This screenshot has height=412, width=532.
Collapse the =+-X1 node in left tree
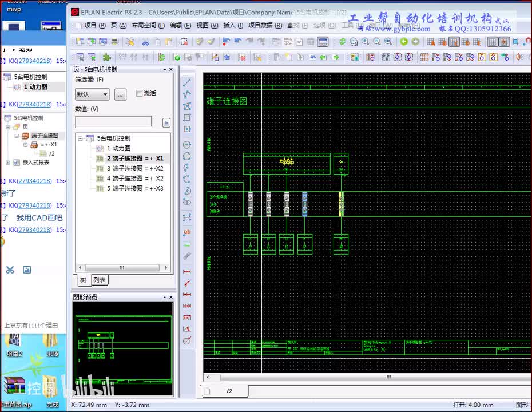(25, 145)
